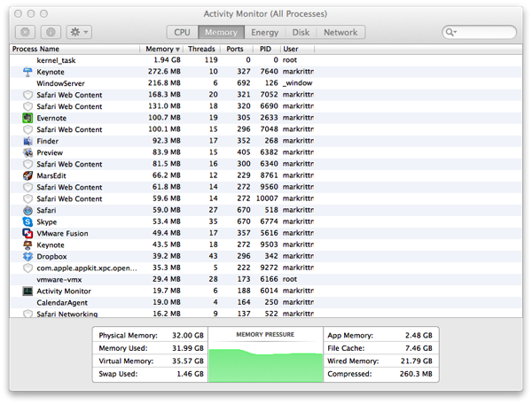Open the Energy tab

coord(264,32)
